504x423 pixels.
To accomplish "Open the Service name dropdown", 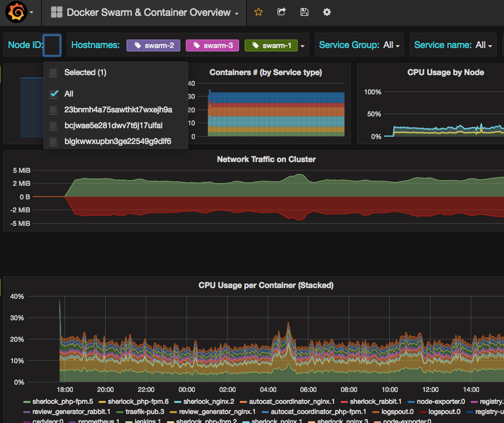I will coord(484,45).
